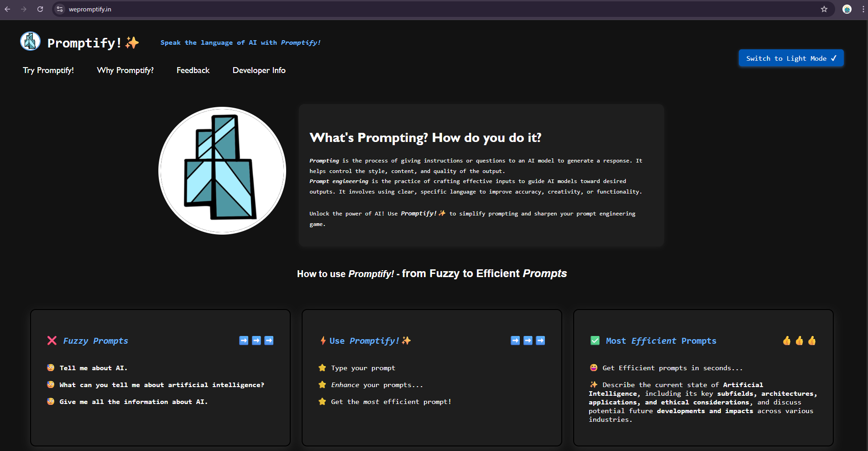Click 'Most Efficient Prompts' card title
The width and height of the screenshot is (868, 451).
click(x=661, y=341)
